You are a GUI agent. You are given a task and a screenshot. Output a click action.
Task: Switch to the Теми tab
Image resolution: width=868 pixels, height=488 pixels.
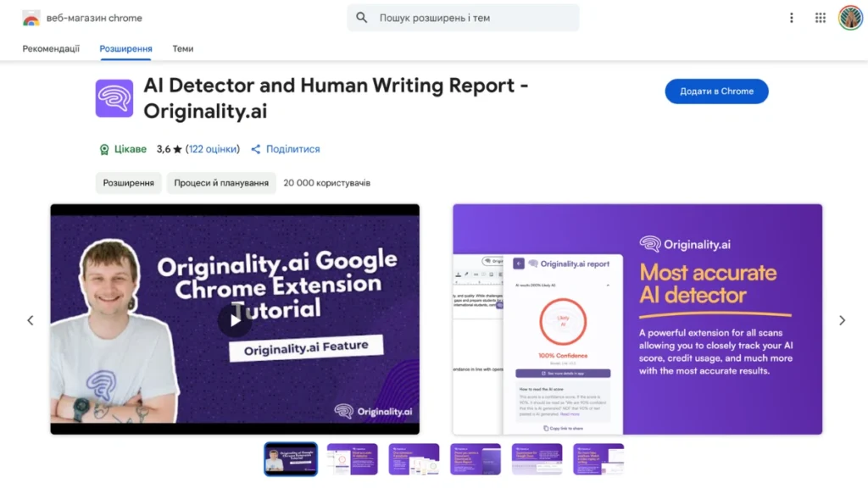click(x=182, y=49)
